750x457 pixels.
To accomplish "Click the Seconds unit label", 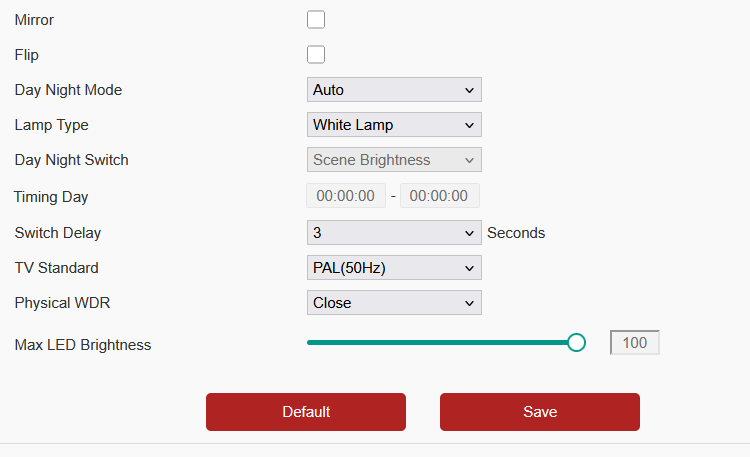I will (516, 233).
